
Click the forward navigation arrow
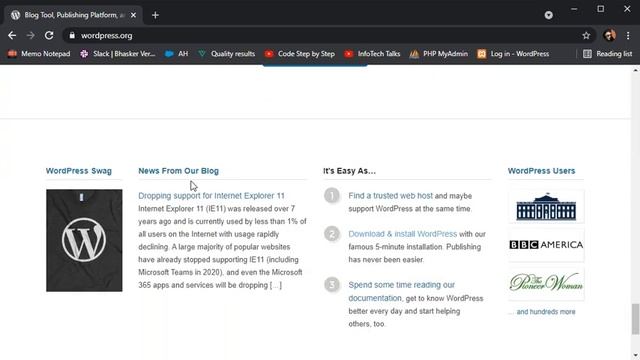coord(31,36)
